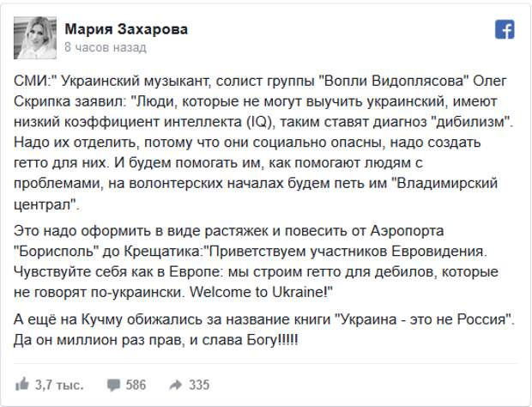The image size is (532, 407).
Task: Click the text 'Welcome to Ukraine!'
Action: [x=261, y=292]
